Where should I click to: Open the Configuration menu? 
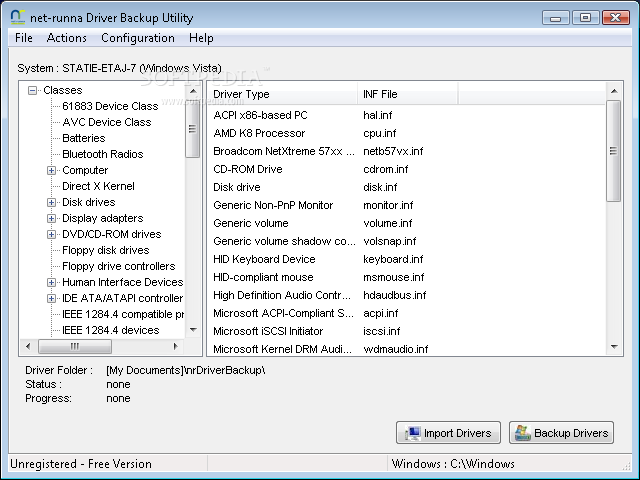138,38
